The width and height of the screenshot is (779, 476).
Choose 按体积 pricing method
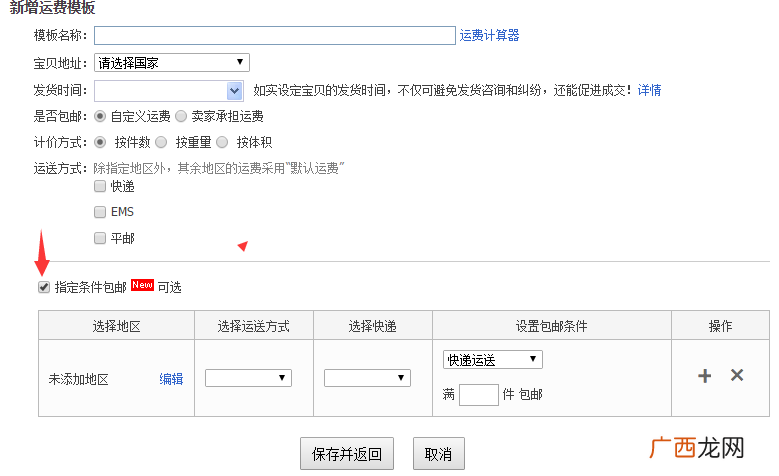222,143
